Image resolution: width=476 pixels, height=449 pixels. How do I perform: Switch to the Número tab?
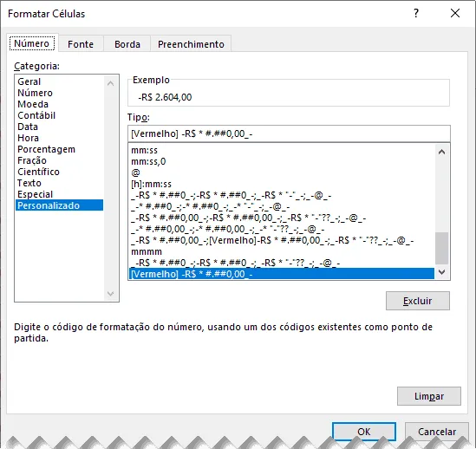click(32, 43)
